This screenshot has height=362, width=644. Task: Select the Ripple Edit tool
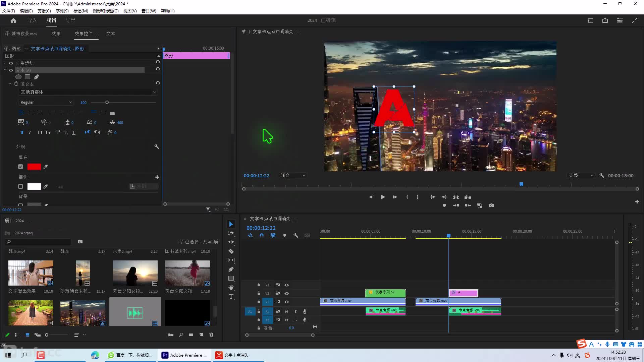[x=231, y=242]
